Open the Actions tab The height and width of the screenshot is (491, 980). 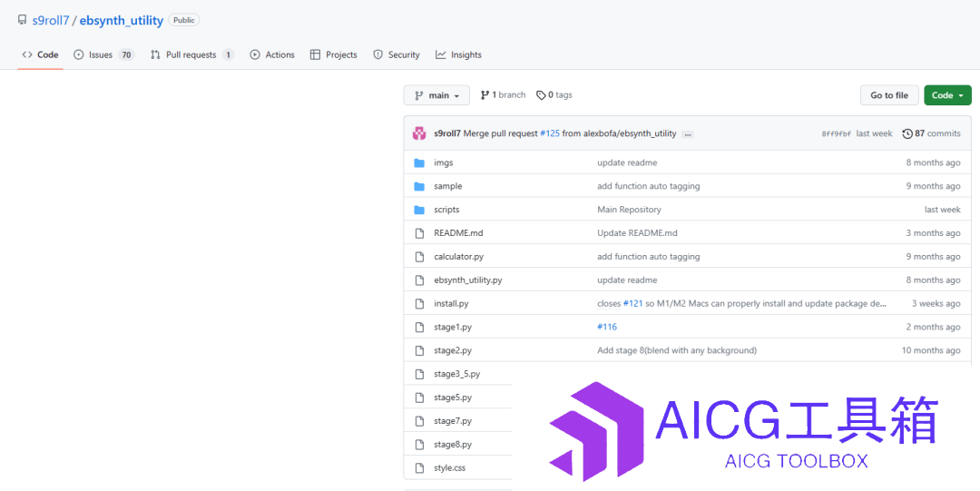[x=272, y=55]
